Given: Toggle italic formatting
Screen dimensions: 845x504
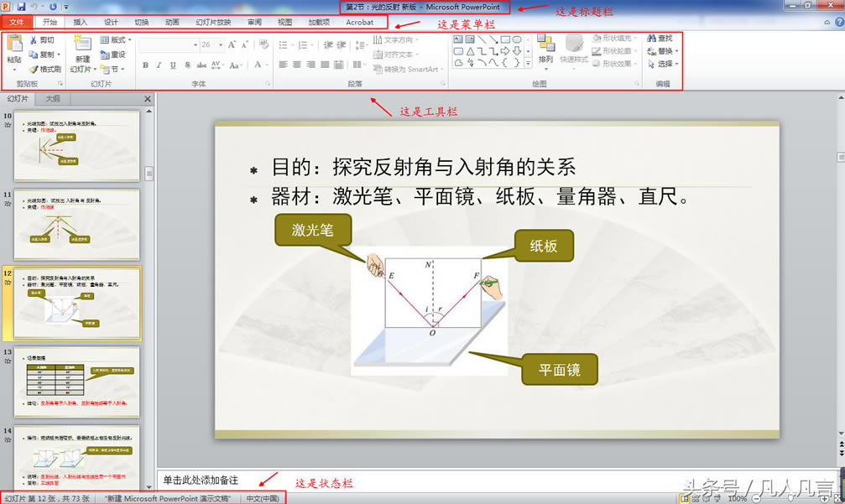Looking at the screenshot, I should tap(159, 65).
